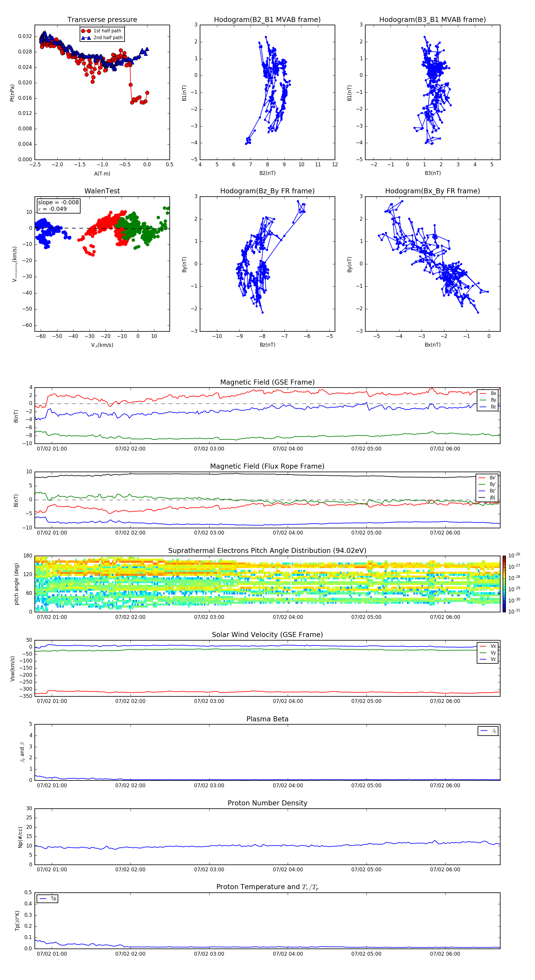The height and width of the screenshot is (980, 535).
Task: Click the 'Plasma Beta' plot title
Action: click(x=267, y=719)
